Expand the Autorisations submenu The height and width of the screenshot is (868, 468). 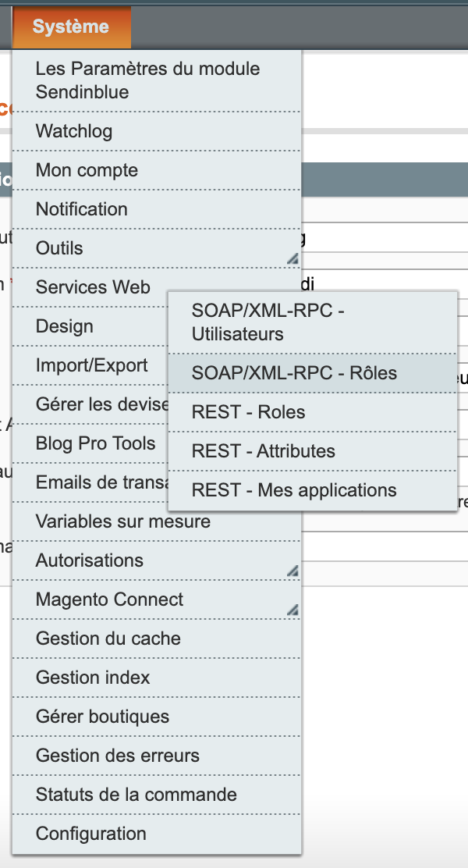(x=90, y=560)
